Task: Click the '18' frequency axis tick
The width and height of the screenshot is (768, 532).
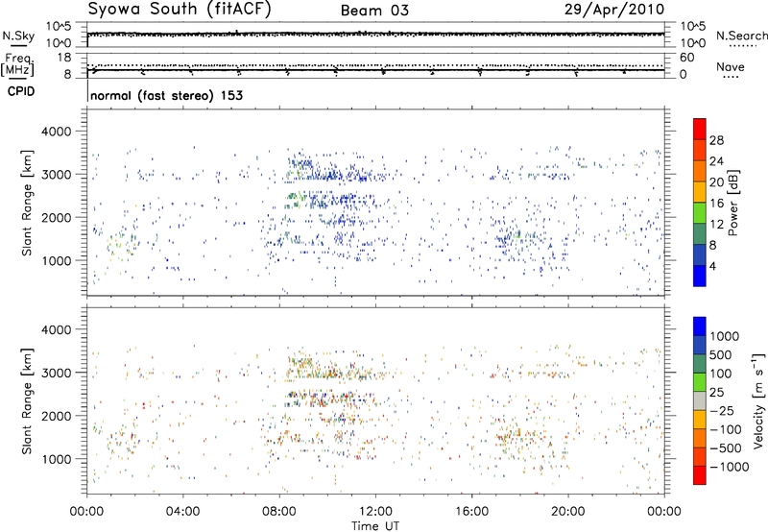Action: coord(64,58)
